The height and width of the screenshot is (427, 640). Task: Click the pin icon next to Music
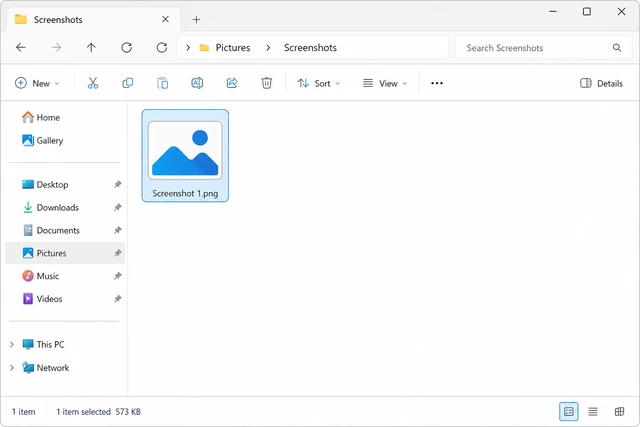(118, 276)
